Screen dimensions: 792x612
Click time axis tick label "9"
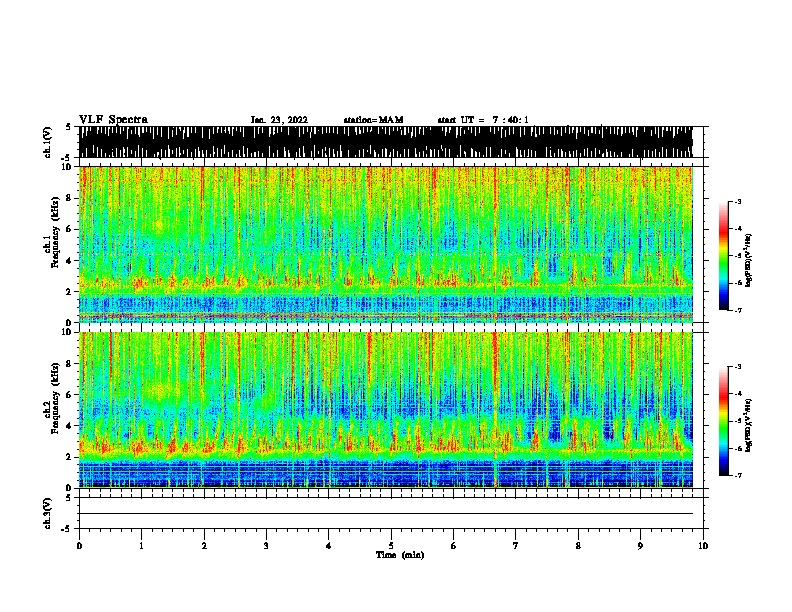click(x=640, y=545)
